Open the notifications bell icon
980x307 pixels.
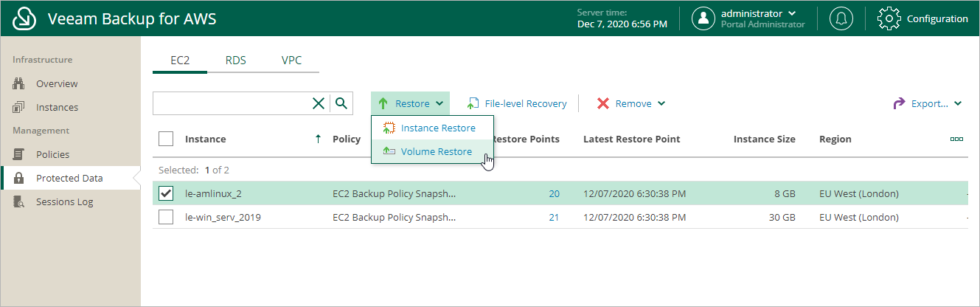pyautogui.click(x=841, y=18)
